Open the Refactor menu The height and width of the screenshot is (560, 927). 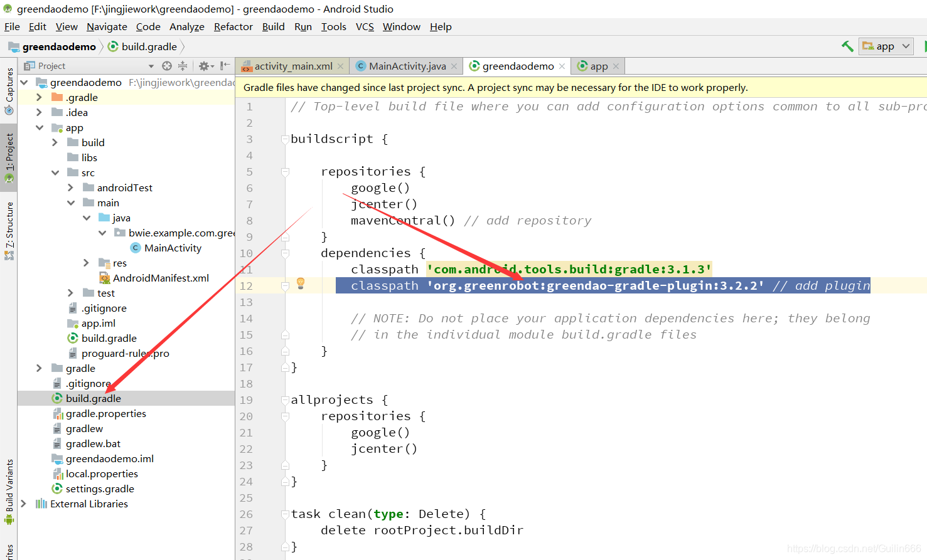[233, 26]
